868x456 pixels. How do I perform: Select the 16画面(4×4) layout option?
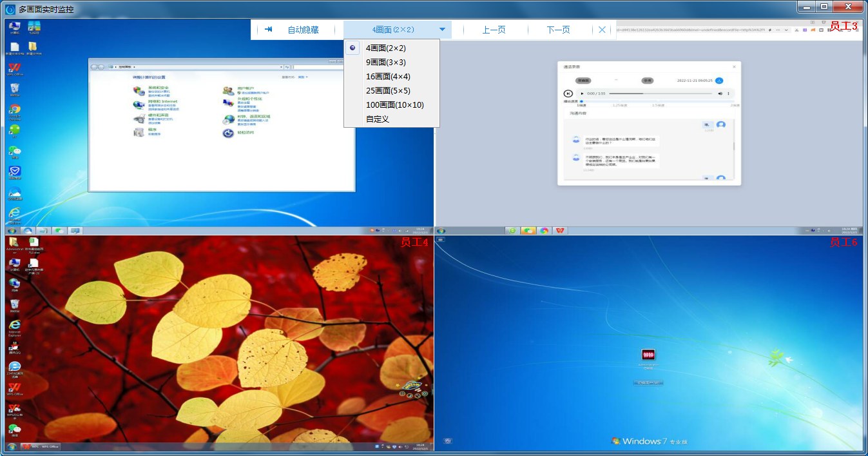pos(388,76)
